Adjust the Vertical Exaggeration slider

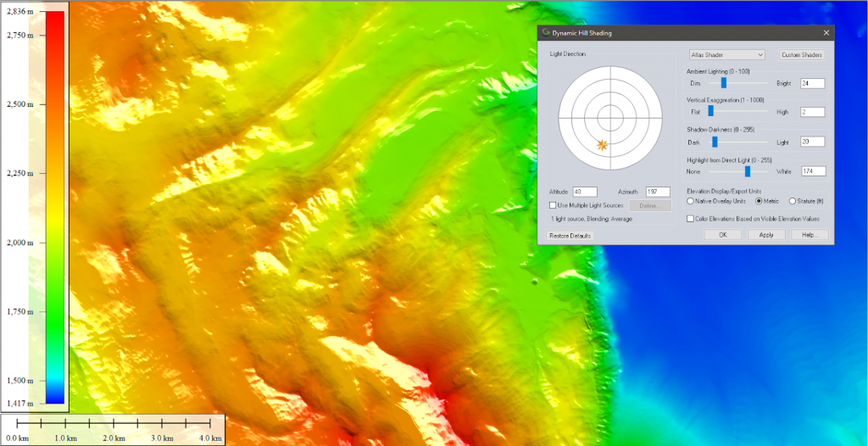711,111
